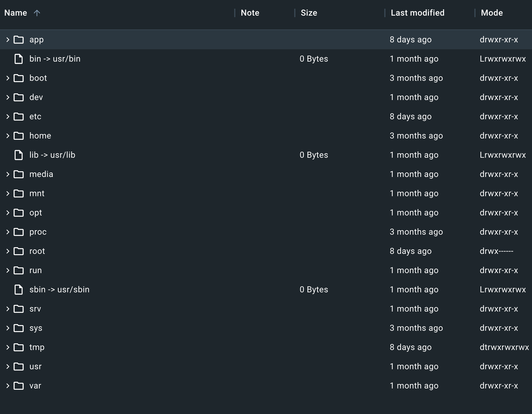Expand the dev folder arrow
The height and width of the screenshot is (414, 532).
[x=8, y=97]
